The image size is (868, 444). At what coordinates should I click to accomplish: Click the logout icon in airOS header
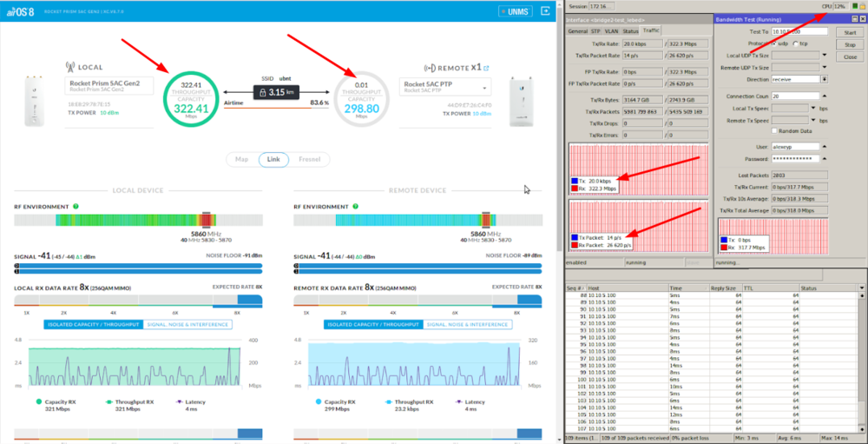click(545, 11)
